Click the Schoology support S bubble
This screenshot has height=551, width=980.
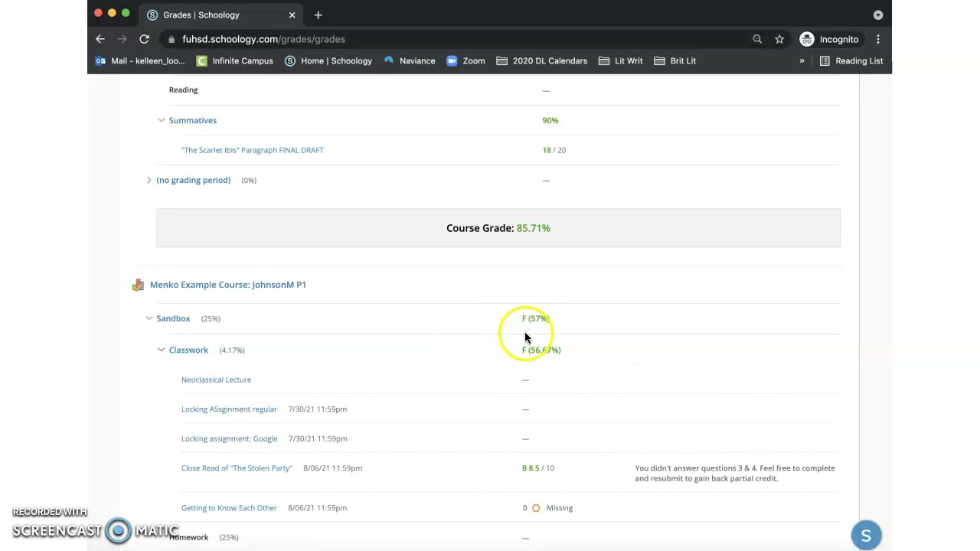point(866,536)
